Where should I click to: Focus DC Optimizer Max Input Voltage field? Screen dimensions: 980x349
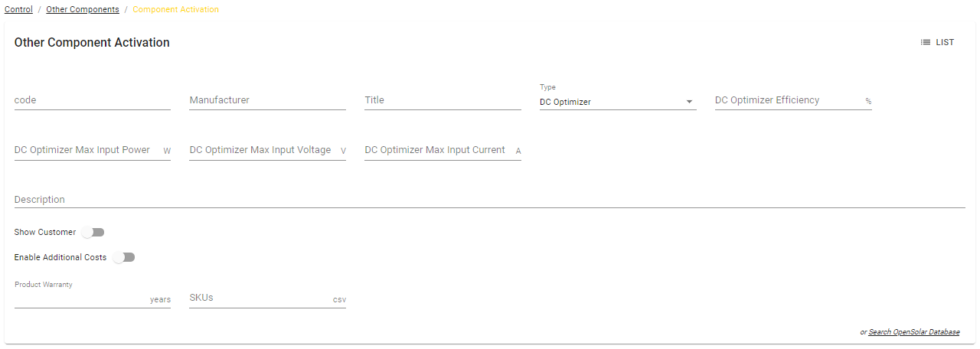tap(262, 150)
